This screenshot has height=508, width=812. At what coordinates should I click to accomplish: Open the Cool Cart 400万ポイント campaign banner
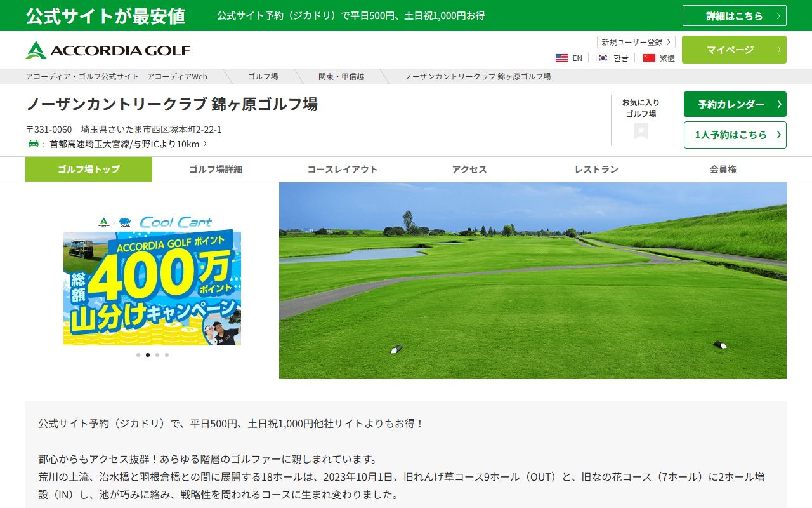point(152,280)
